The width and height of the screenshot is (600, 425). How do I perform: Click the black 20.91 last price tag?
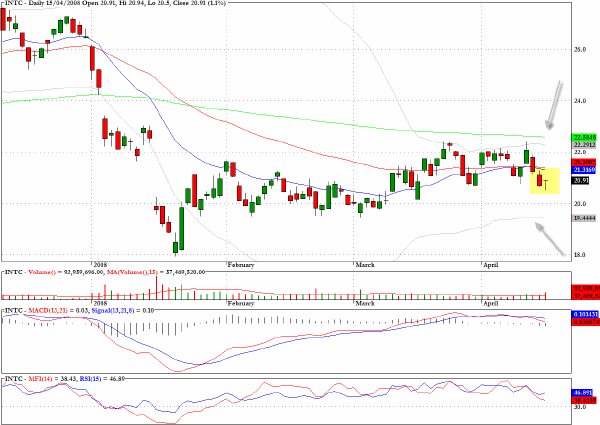(581, 180)
